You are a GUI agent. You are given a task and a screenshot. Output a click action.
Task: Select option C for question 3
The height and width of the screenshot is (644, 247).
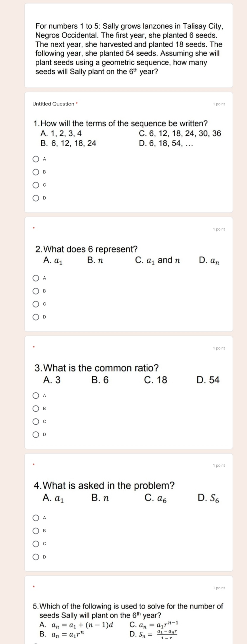35,421
